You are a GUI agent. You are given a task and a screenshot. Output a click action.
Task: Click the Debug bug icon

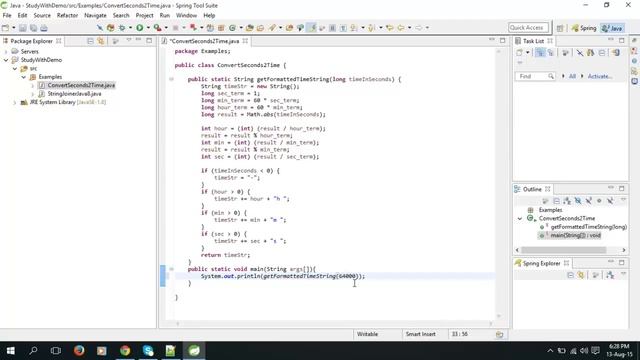122,28
